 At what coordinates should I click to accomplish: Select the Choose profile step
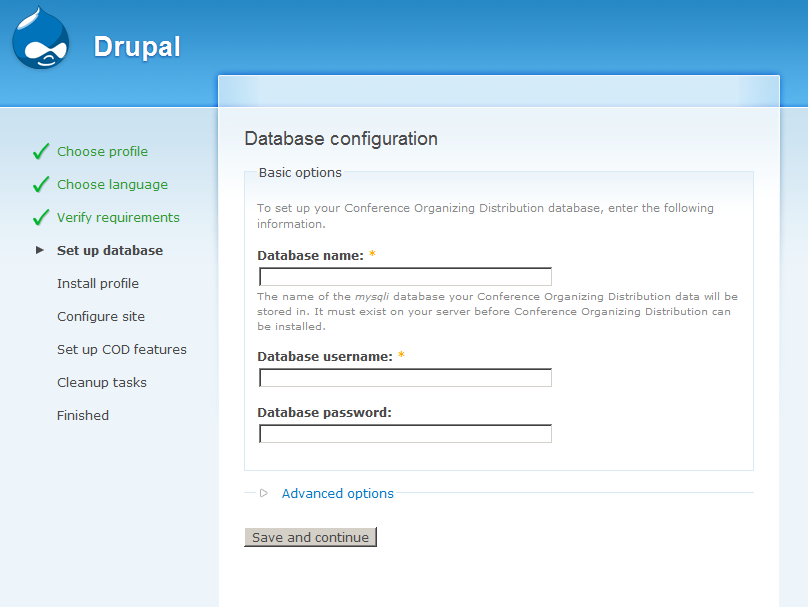coord(103,151)
